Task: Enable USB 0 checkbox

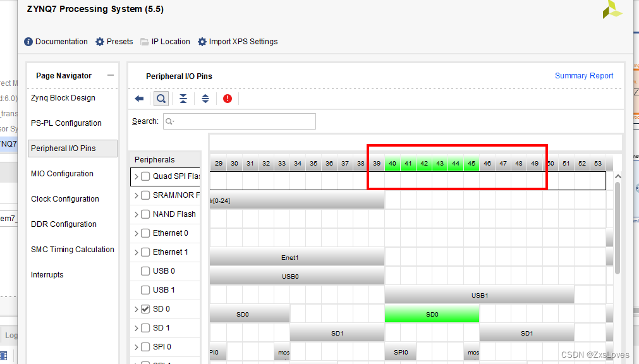Action: 145,271
